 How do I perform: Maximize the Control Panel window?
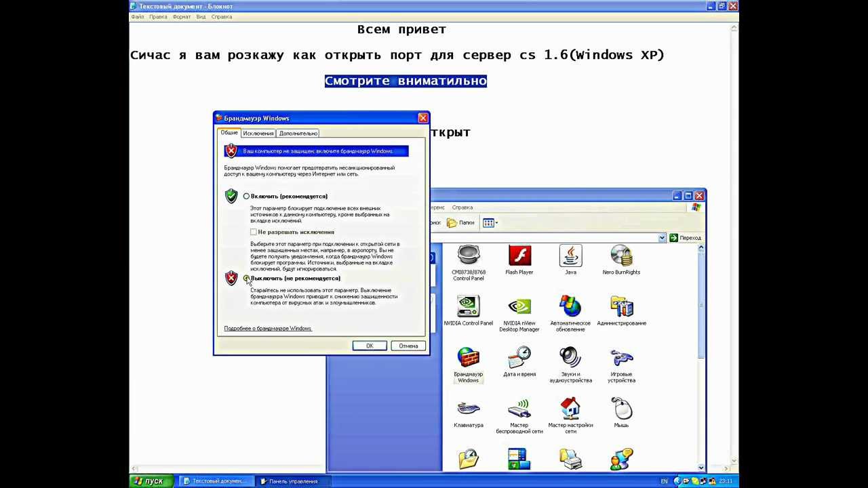click(x=688, y=195)
